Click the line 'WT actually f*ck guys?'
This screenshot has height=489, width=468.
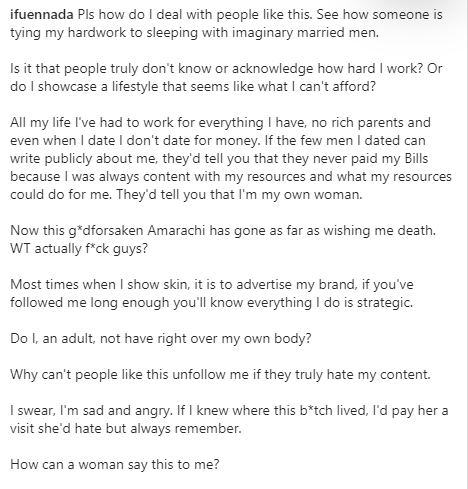coord(79,249)
